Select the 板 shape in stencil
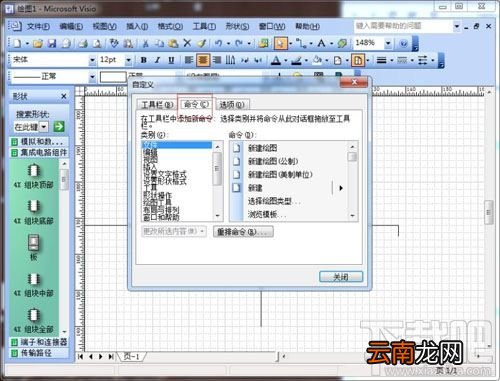 (33, 247)
